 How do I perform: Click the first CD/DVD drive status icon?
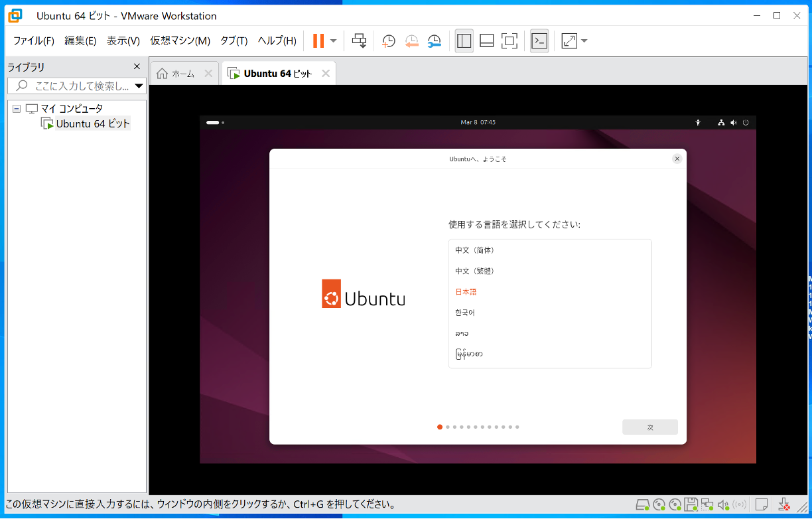[659, 505]
